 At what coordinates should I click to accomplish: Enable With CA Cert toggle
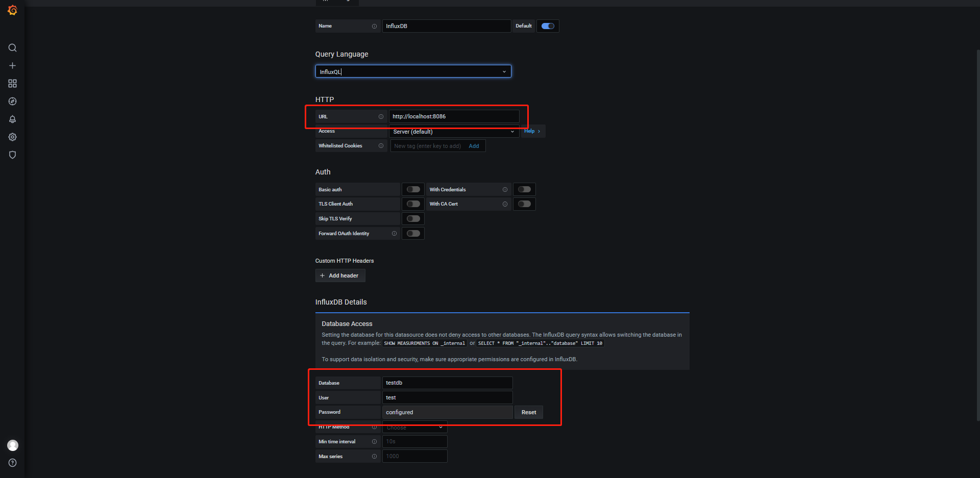(x=524, y=204)
